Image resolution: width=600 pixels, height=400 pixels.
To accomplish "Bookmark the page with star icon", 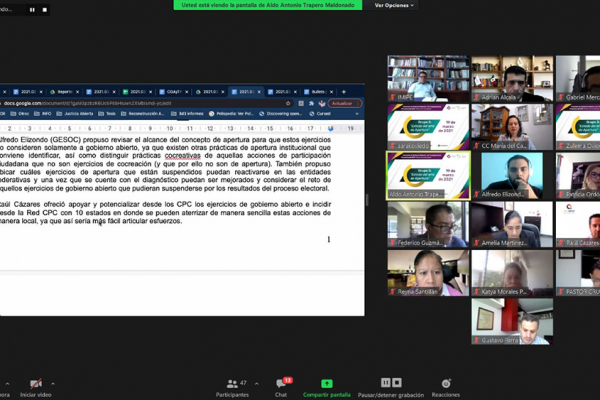I will tap(288, 103).
